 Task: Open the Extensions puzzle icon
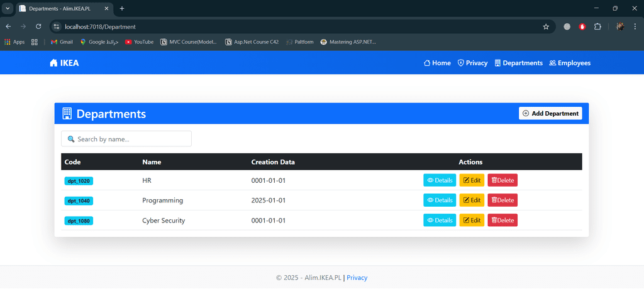pyautogui.click(x=597, y=26)
